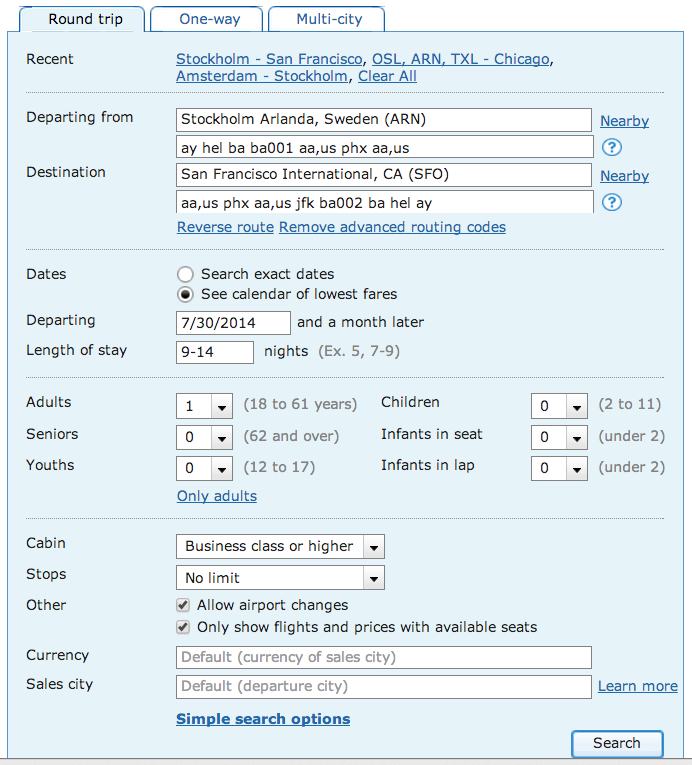692x765 pixels.
Task: Select See calendar of lowest fares
Action: [185, 295]
